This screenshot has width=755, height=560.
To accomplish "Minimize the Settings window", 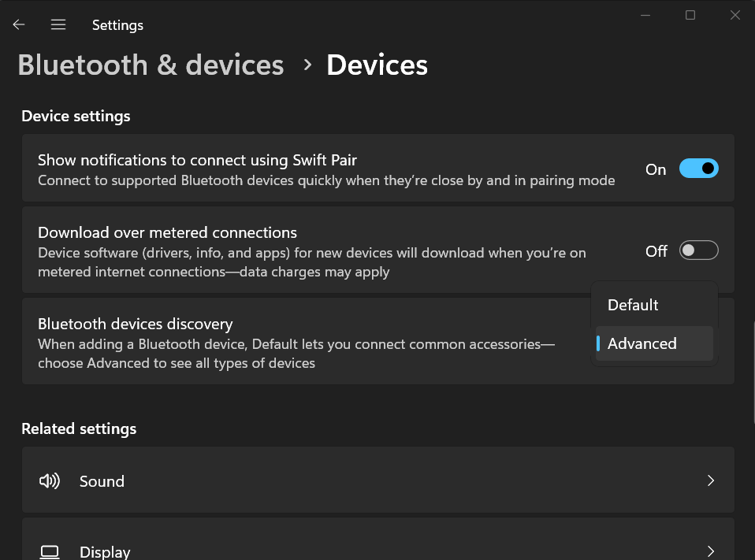I will point(645,16).
